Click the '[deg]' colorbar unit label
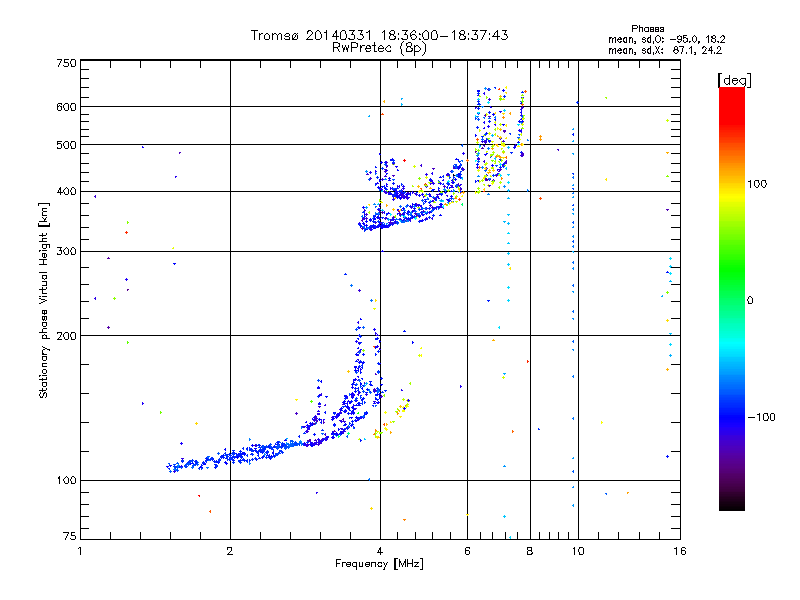Viewport: 800px width, 600px height. (734, 80)
